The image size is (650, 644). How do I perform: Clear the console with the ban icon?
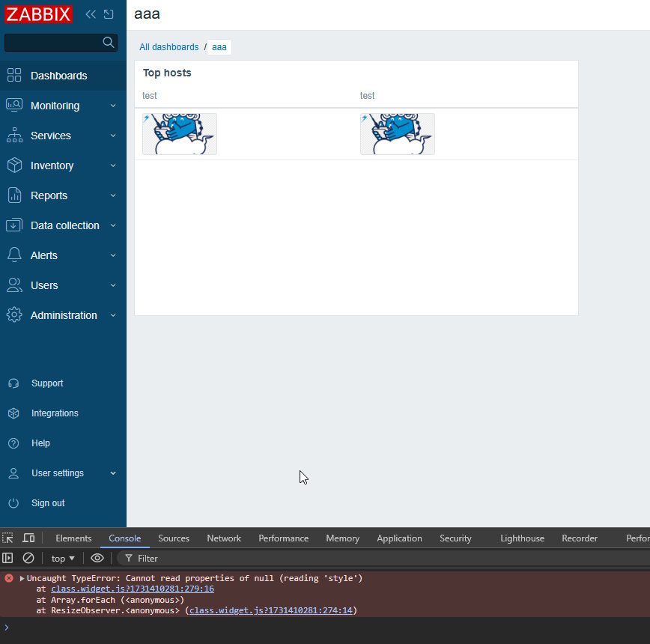click(x=28, y=558)
